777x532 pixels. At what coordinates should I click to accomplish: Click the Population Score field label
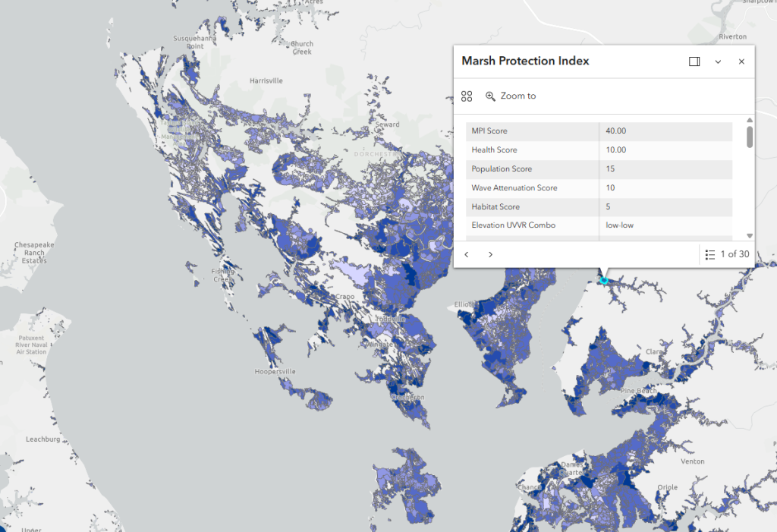[502, 168]
